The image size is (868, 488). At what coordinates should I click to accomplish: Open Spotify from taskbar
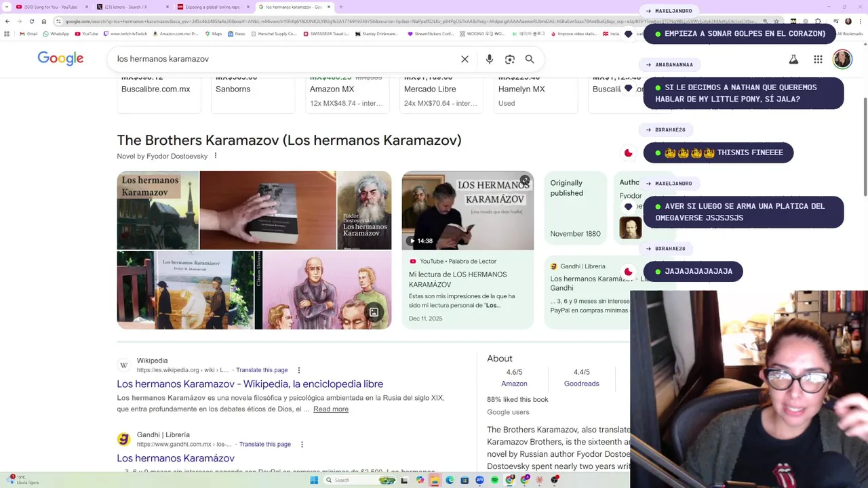pos(494,480)
